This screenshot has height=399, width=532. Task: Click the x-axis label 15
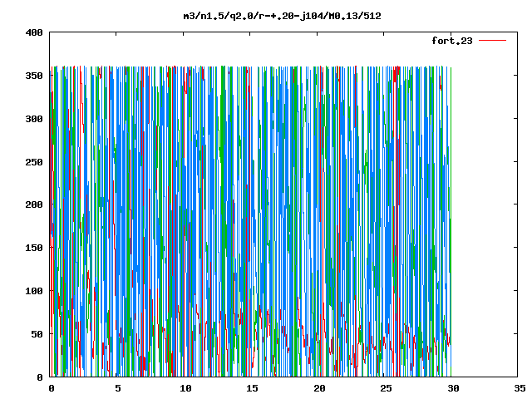tap(252, 388)
